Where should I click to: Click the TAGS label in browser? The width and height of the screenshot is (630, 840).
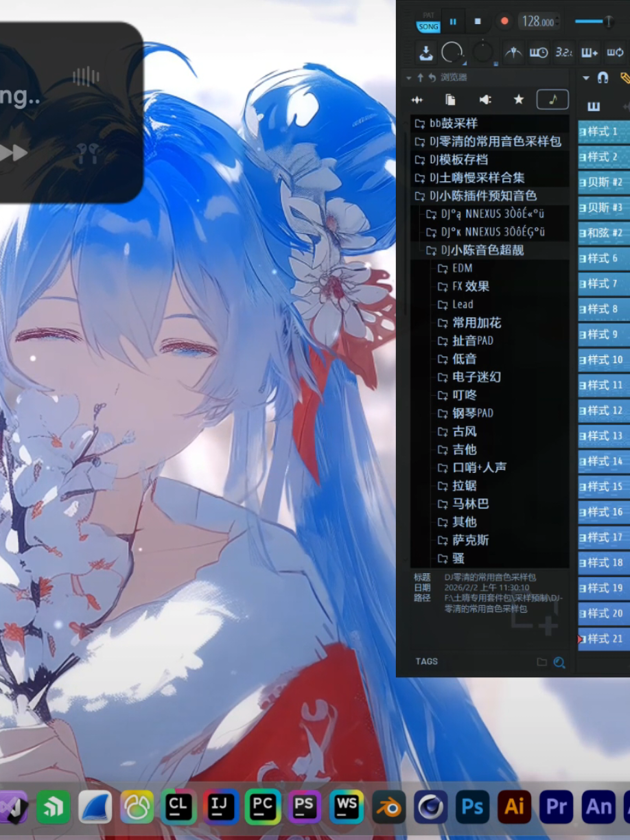[x=426, y=662]
